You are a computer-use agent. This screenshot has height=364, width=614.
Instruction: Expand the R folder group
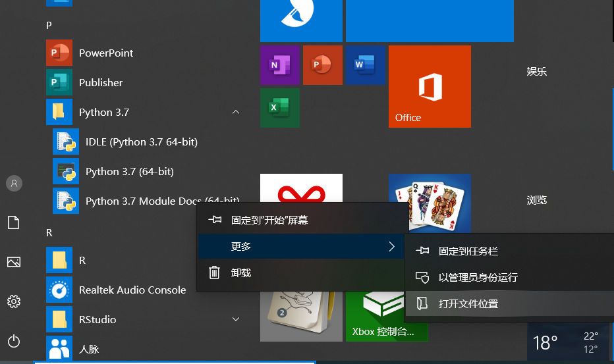click(x=121, y=260)
